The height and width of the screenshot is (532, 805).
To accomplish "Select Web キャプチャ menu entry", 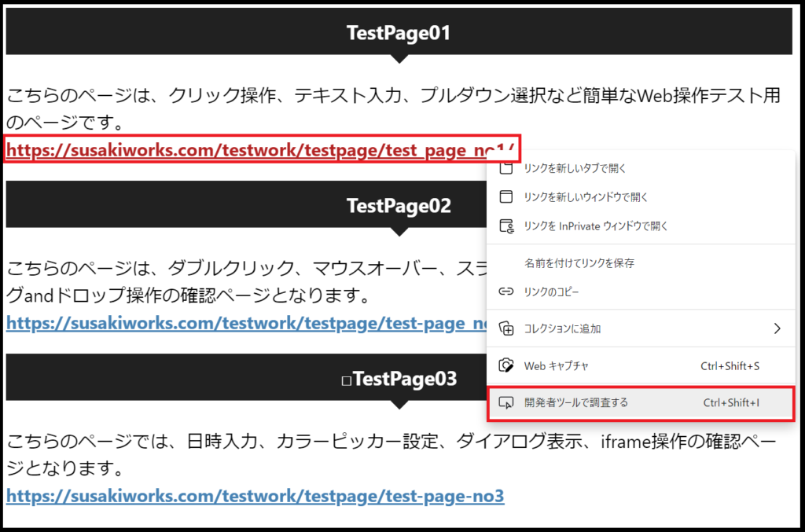I will (641, 365).
